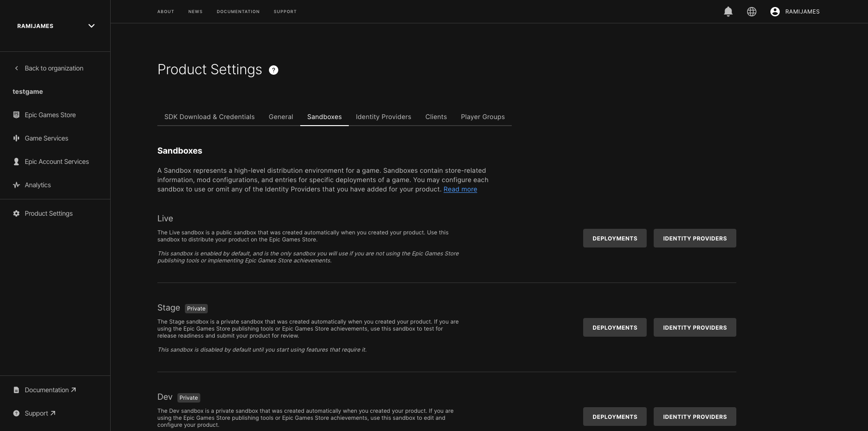Image resolution: width=868 pixels, height=431 pixels.
Task: Click the Support help icon in sidebar
Action: (x=16, y=413)
